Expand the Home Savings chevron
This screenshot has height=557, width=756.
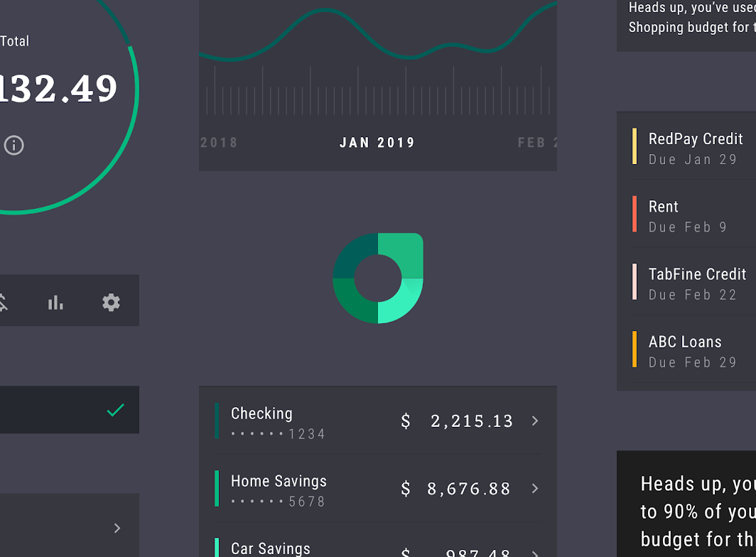[x=535, y=489]
